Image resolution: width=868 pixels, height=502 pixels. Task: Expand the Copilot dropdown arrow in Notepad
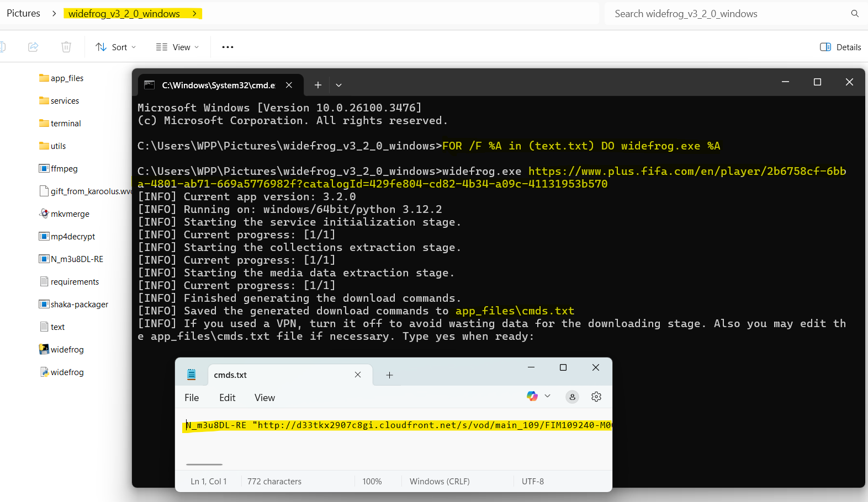point(548,396)
